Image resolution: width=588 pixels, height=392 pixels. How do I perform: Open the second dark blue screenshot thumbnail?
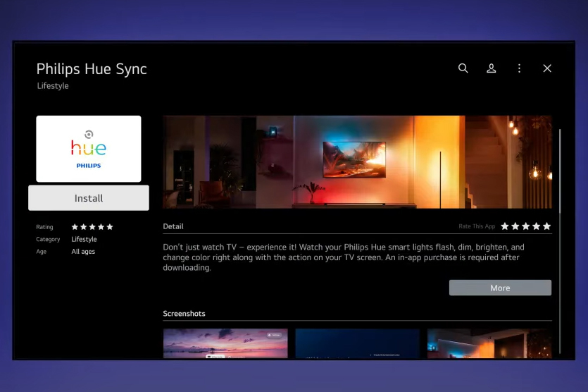[357, 343]
